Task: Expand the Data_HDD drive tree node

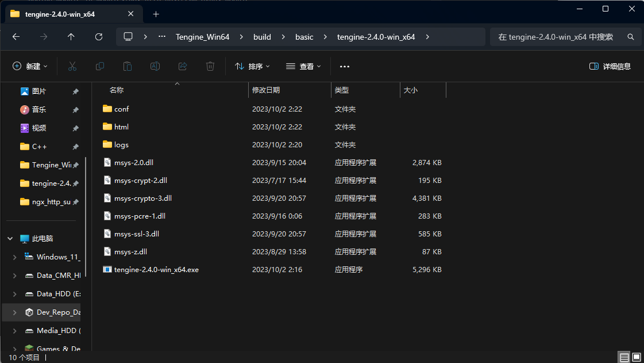Action: pyautogui.click(x=14, y=294)
